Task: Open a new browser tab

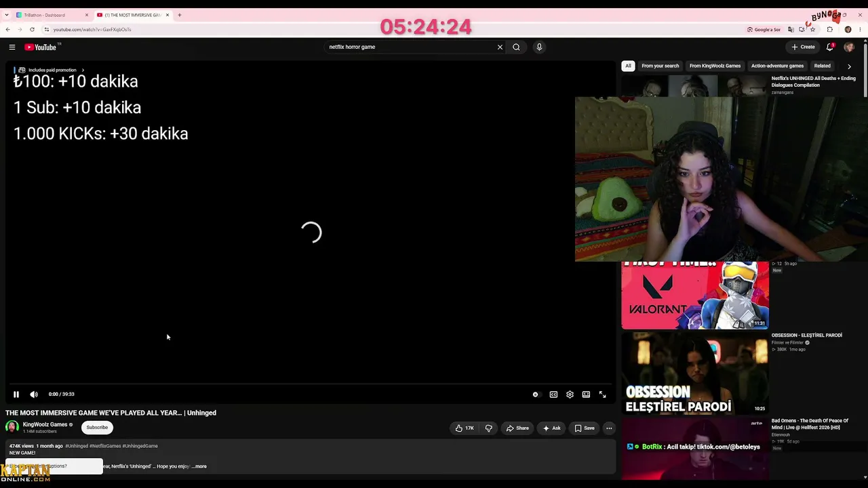Action: (x=180, y=15)
